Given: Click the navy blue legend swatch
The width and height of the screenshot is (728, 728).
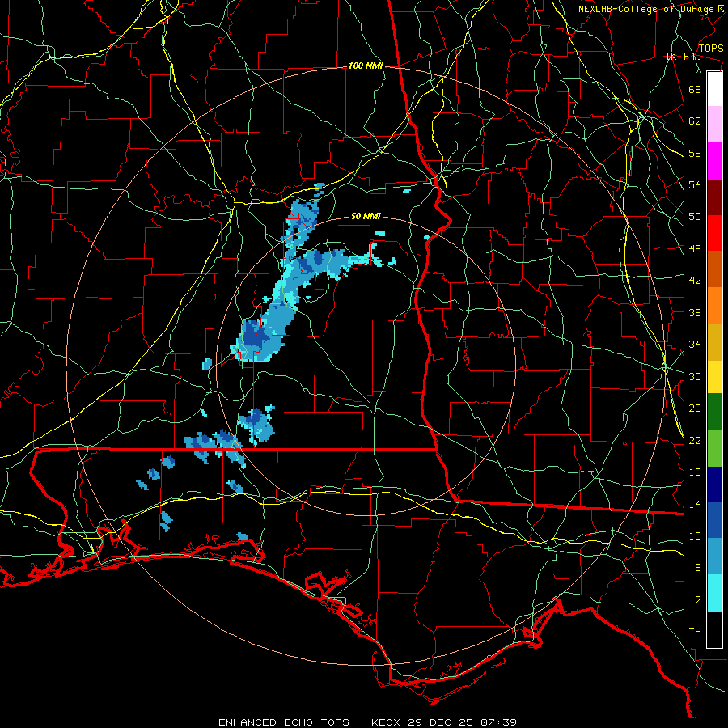Looking at the screenshot, I should click(714, 485).
